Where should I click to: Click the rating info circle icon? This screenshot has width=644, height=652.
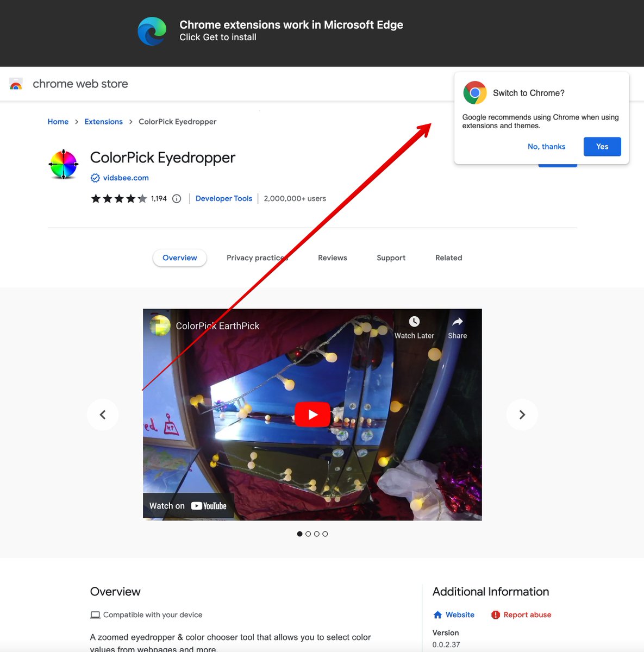[x=177, y=199]
